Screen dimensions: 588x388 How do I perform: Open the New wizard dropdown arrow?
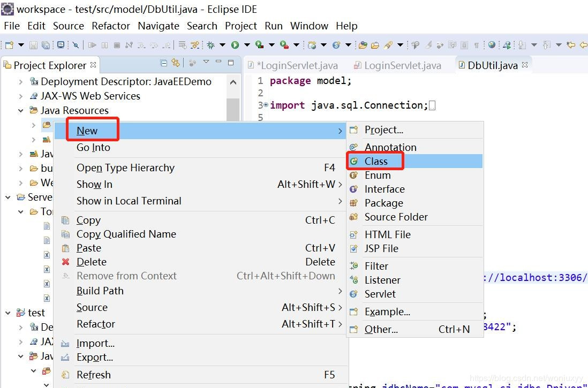tap(21, 45)
